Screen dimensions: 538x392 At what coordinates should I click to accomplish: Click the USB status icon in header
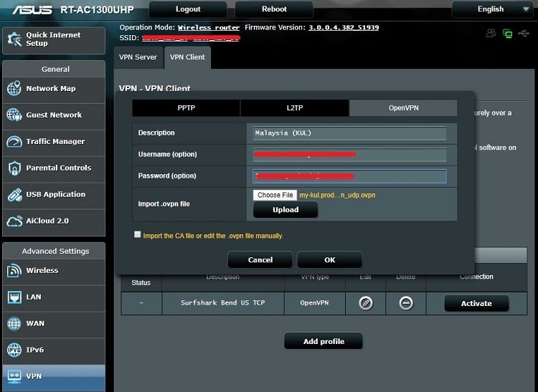coord(524,33)
